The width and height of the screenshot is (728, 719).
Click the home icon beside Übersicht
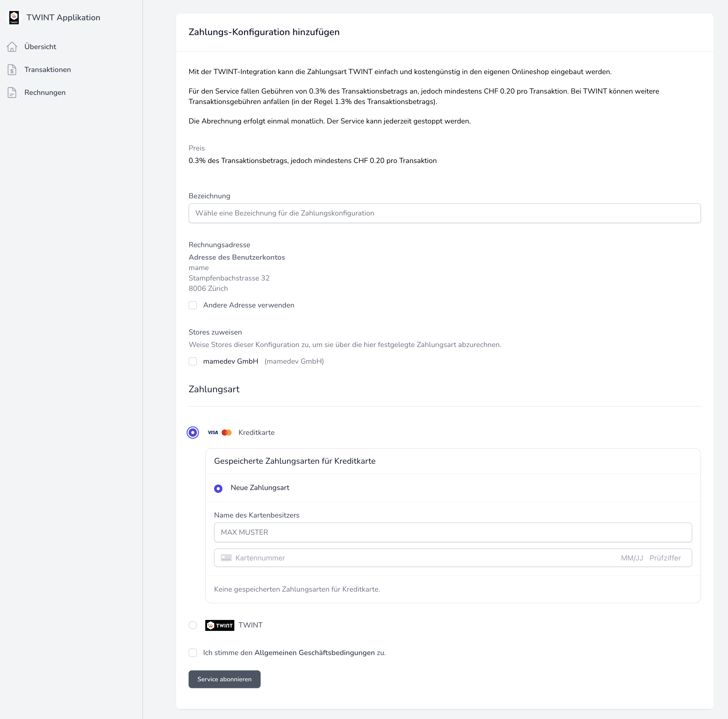tap(12, 47)
